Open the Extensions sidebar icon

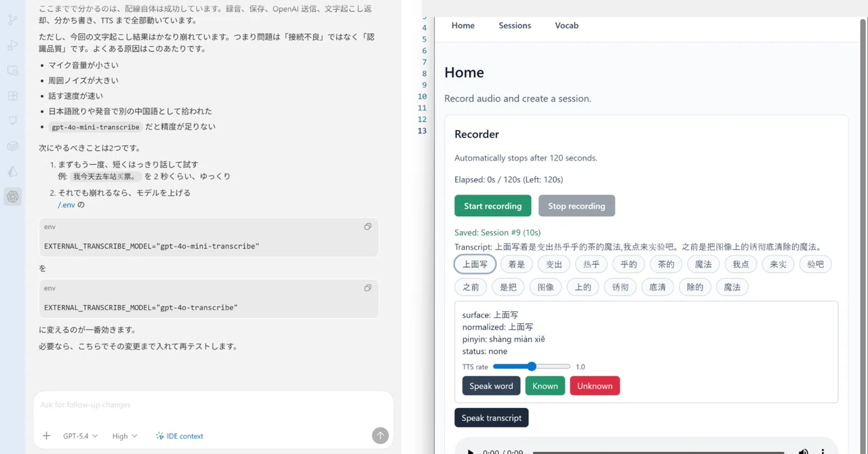[13, 96]
